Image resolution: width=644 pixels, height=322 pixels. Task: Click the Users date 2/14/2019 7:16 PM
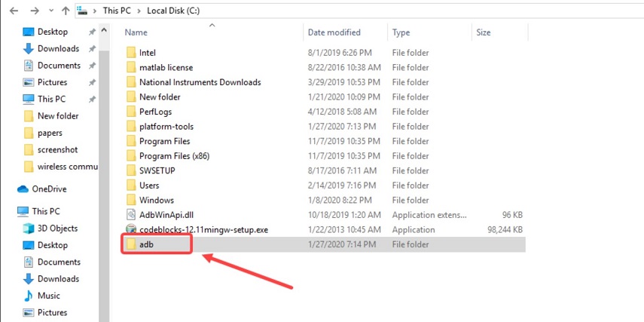pos(342,186)
